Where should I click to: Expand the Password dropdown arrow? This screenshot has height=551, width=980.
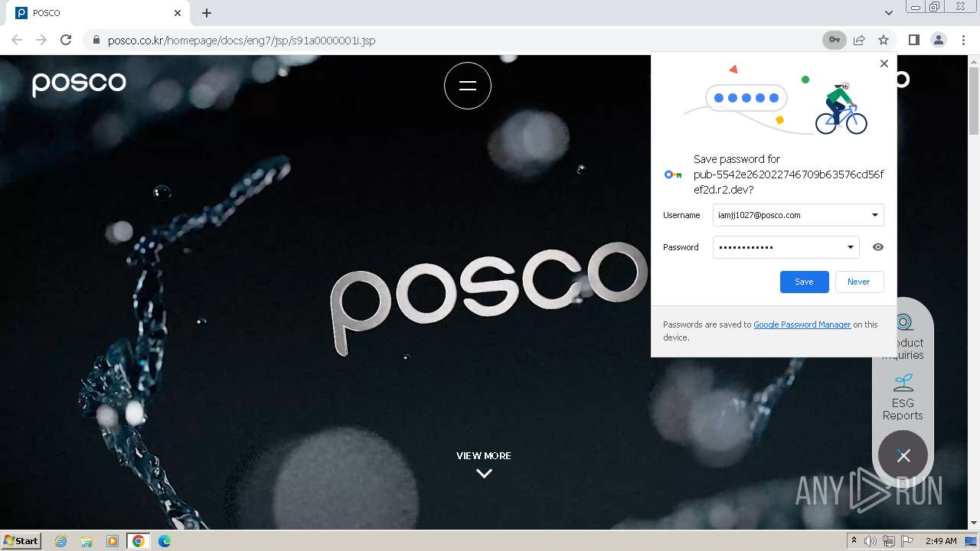[x=850, y=247]
